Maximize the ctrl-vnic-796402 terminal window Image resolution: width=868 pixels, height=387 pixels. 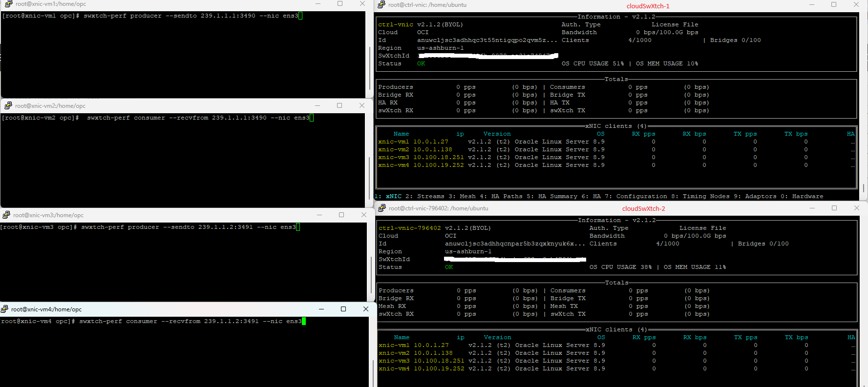click(834, 208)
